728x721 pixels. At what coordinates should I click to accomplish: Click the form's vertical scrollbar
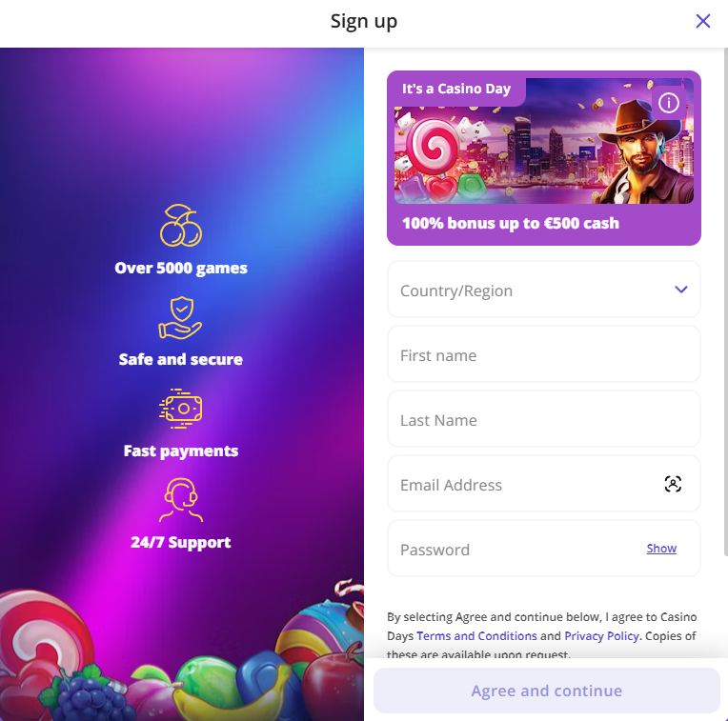tap(726, 302)
